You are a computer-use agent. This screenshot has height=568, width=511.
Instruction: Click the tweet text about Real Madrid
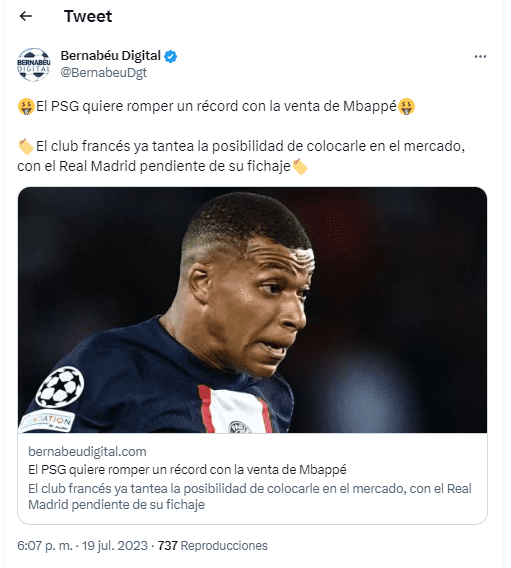click(241, 156)
